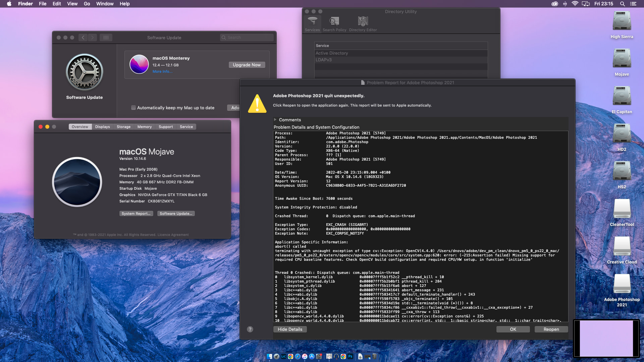Open System Preferences from the Dock
This screenshot has width=644, height=362.
[x=319, y=357]
